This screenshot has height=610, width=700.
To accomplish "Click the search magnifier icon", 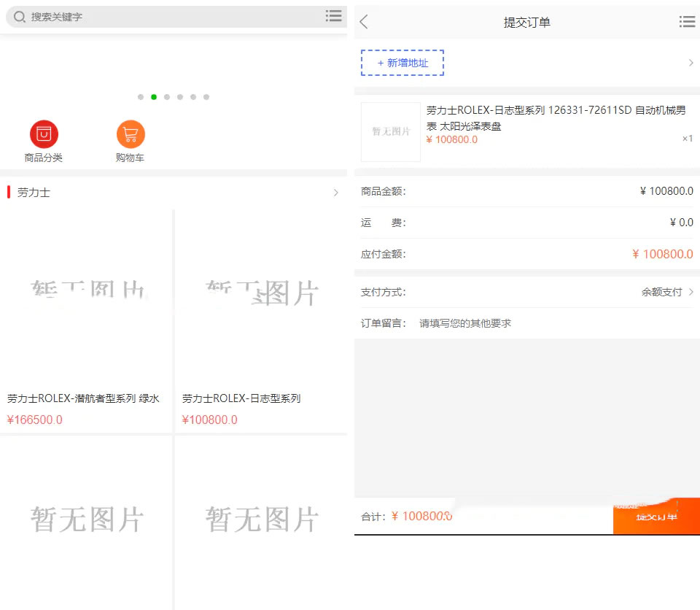I will click(17, 16).
